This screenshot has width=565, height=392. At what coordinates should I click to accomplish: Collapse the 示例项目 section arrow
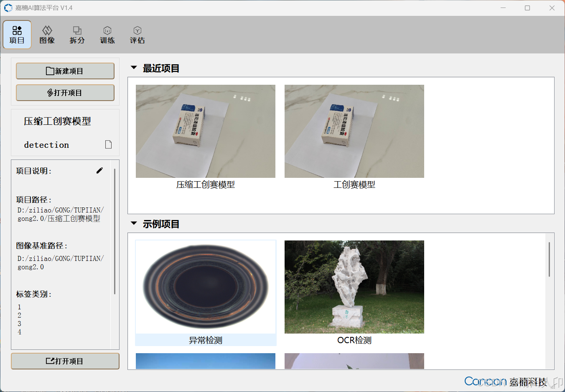pyautogui.click(x=134, y=223)
